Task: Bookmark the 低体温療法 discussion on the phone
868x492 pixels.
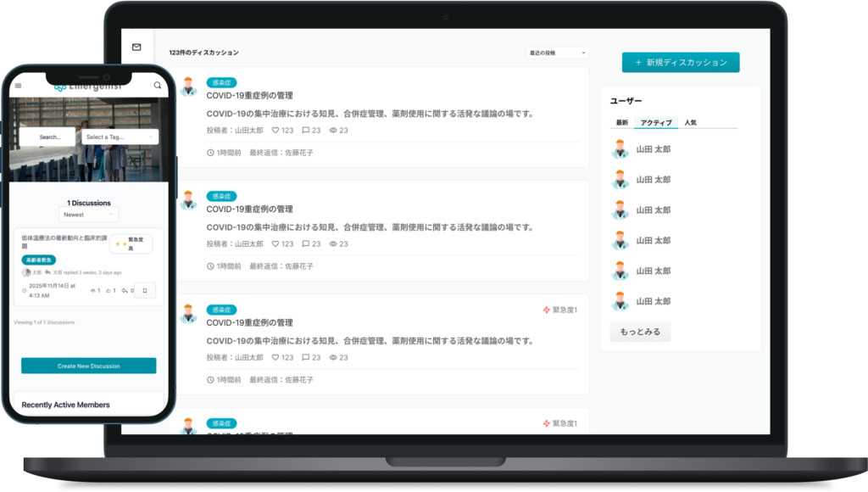Action: pyautogui.click(x=145, y=291)
